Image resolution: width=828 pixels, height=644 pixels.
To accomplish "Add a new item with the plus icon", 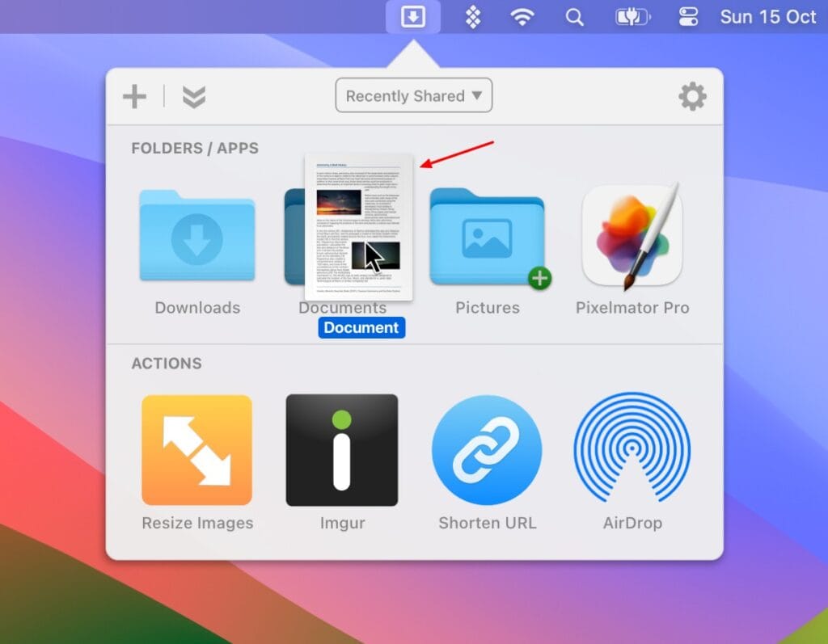I will click(134, 95).
